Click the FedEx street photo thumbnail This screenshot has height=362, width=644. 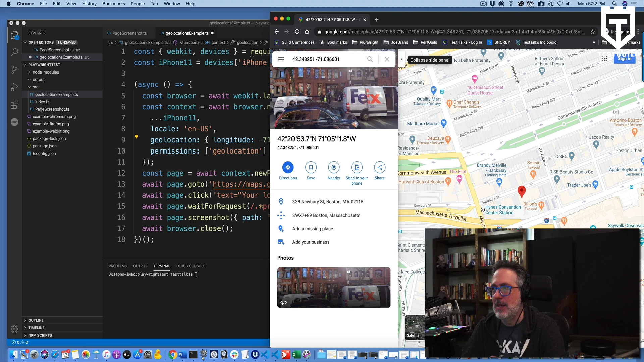tap(333, 288)
